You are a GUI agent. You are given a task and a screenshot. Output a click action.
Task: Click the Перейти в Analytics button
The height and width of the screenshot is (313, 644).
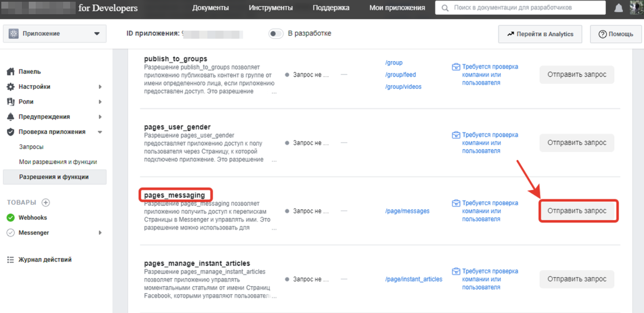tap(540, 34)
